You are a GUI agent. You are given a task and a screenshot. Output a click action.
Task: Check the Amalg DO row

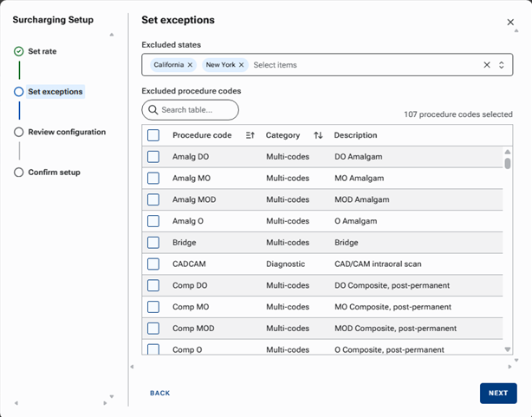[x=153, y=157]
